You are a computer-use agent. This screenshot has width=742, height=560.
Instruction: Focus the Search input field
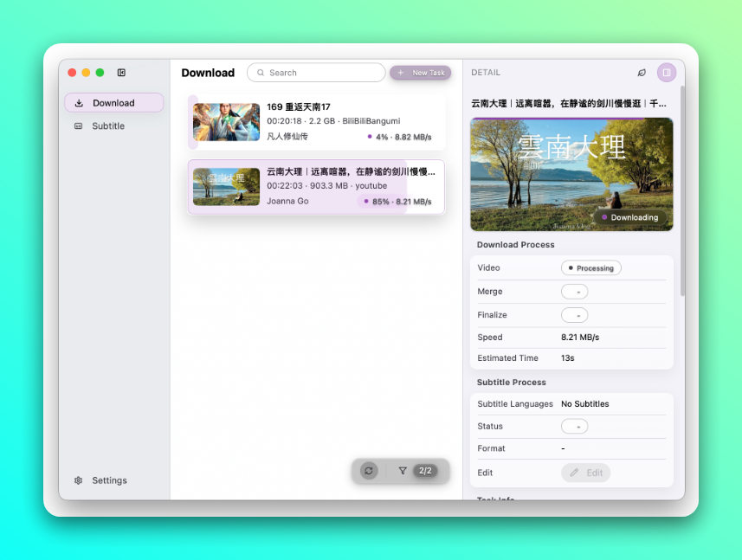(x=316, y=73)
